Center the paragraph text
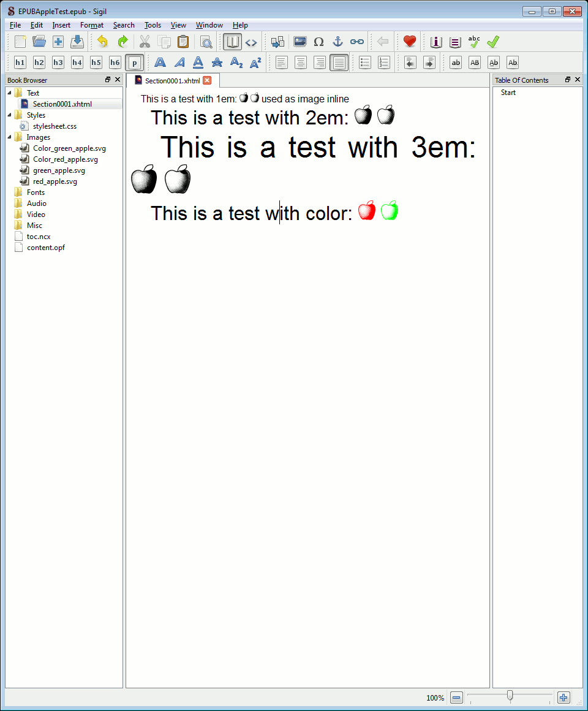 pyautogui.click(x=300, y=63)
